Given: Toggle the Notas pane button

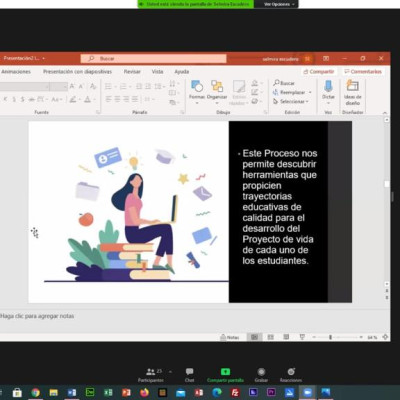Looking at the screenshot, I should tap(230, 337).
